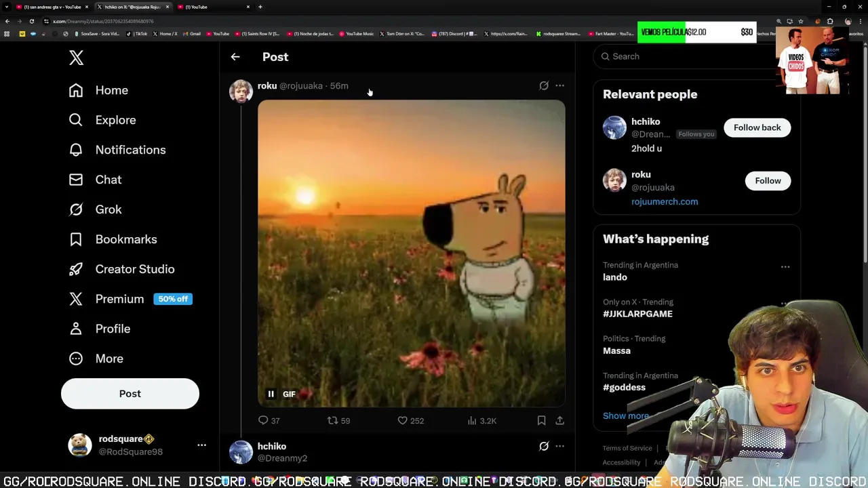The width and height of the screenshot is (868, 488).
Task: Open Chat in the sidebar
Action: pos(95,180)
